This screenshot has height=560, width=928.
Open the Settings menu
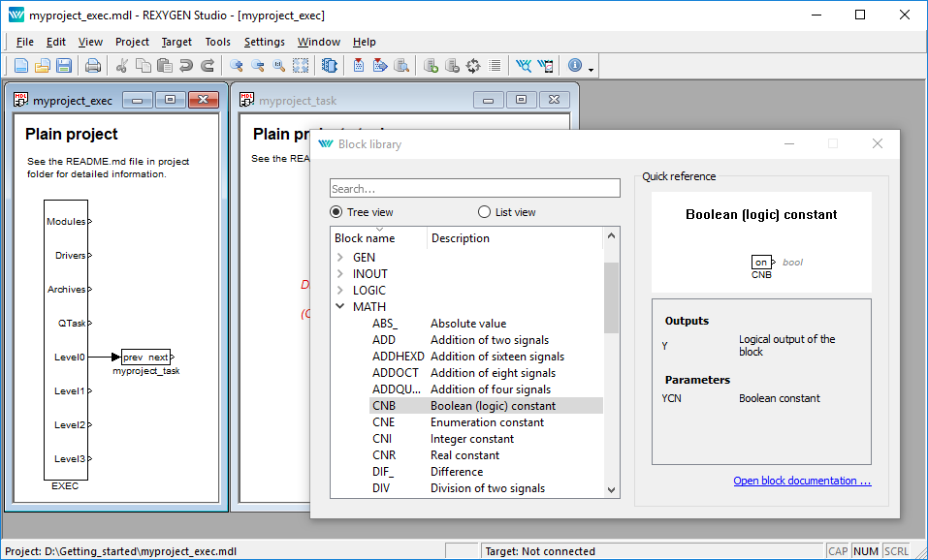coord(264,42)
